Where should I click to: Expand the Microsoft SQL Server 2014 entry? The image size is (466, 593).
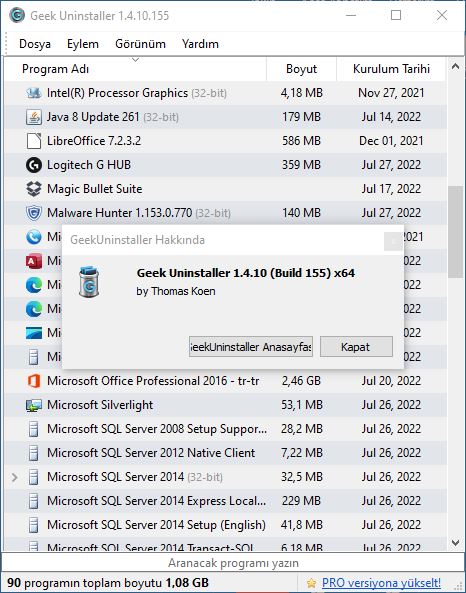(x=14, y=477)
